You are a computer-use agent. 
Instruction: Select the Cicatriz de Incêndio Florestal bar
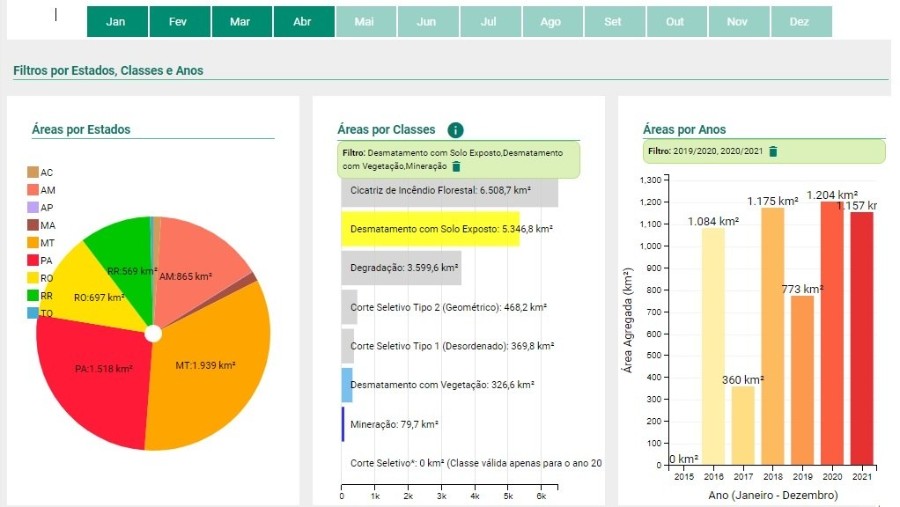coord(449,191)
